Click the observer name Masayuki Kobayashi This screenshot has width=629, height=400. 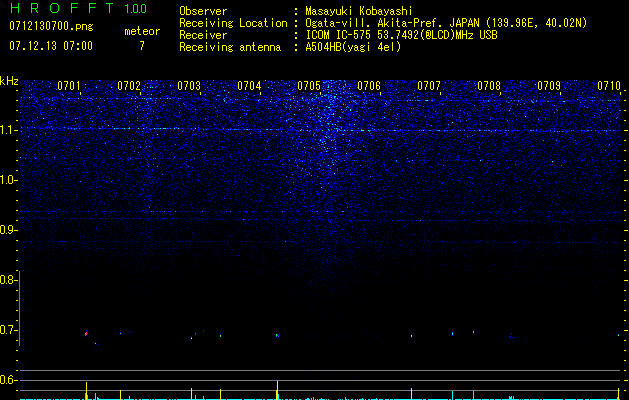(x=359, y=11)
